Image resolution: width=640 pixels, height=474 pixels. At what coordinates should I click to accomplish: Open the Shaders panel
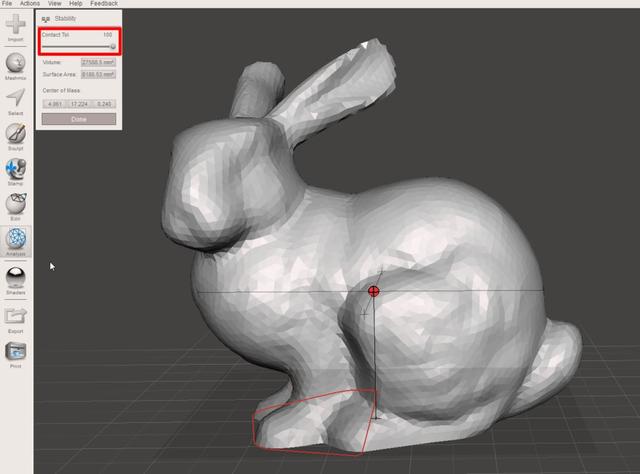point(16,276)
